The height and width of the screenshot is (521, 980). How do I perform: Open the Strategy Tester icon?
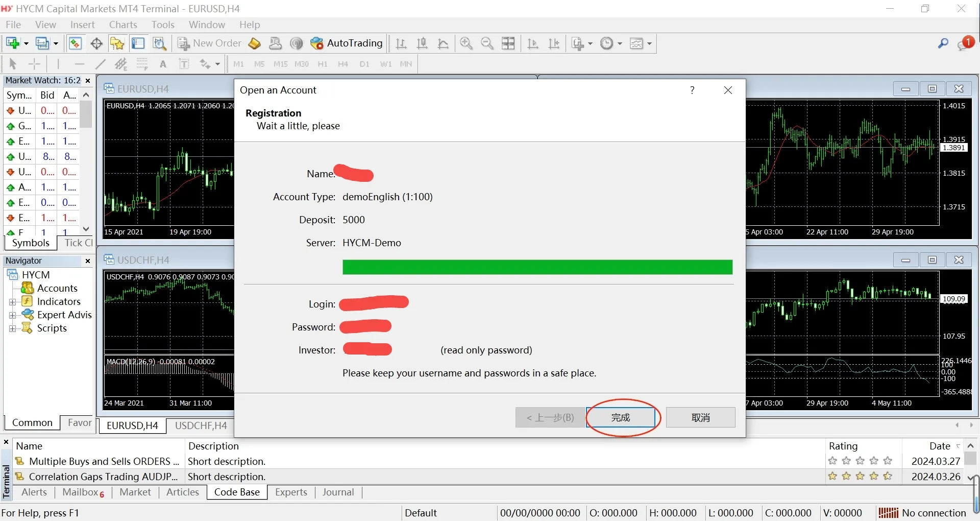159,43
